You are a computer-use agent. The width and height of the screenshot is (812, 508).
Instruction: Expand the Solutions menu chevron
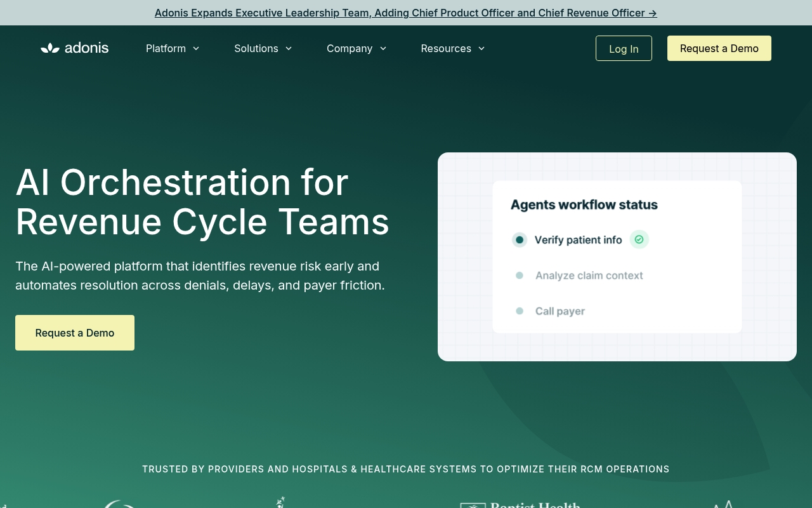pos(289,48)
